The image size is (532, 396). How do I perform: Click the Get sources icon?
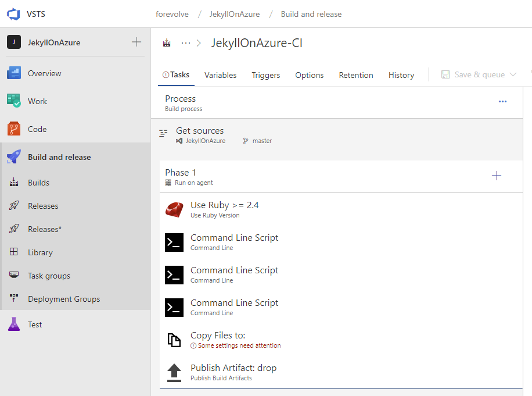[x=163, y=133]
